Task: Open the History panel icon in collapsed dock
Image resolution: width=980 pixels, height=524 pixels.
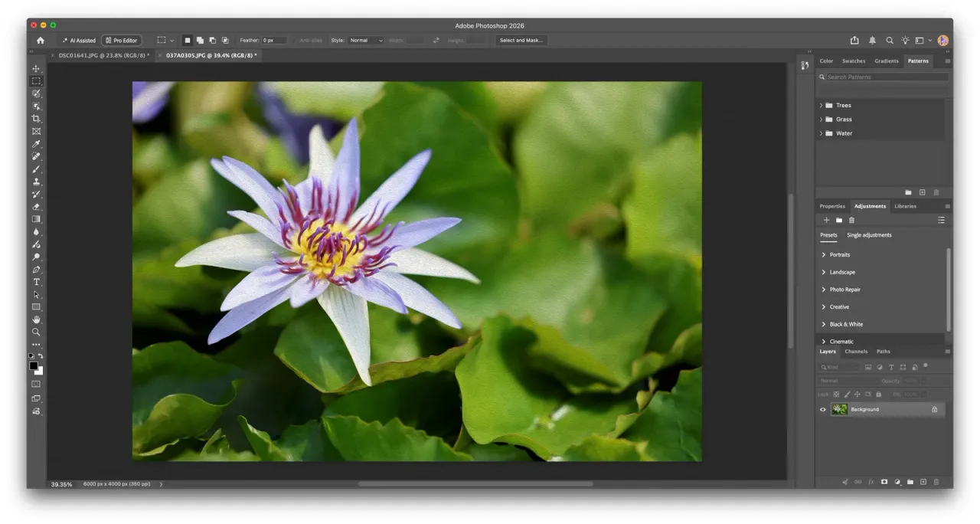Action: [x=805, y=66]
